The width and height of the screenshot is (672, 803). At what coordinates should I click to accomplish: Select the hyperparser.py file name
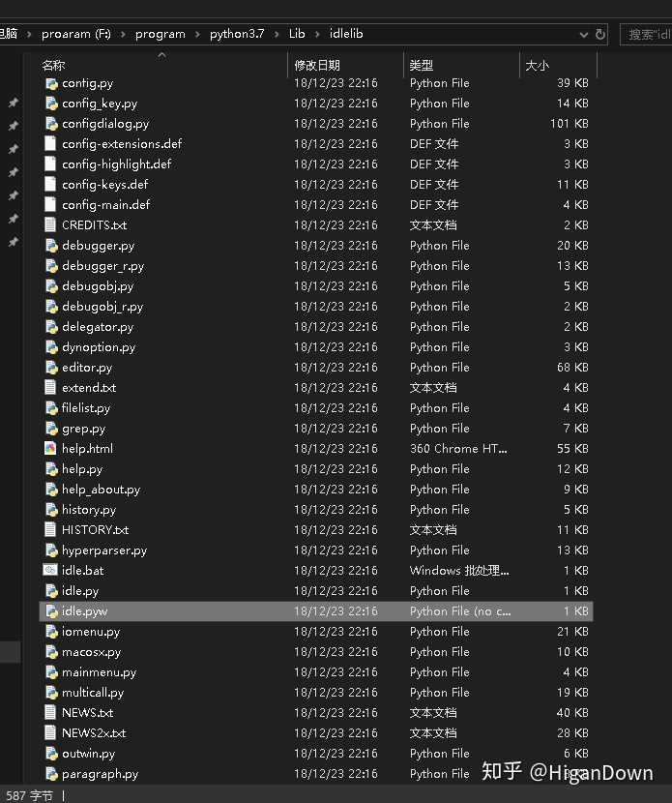tap(104, 550)
